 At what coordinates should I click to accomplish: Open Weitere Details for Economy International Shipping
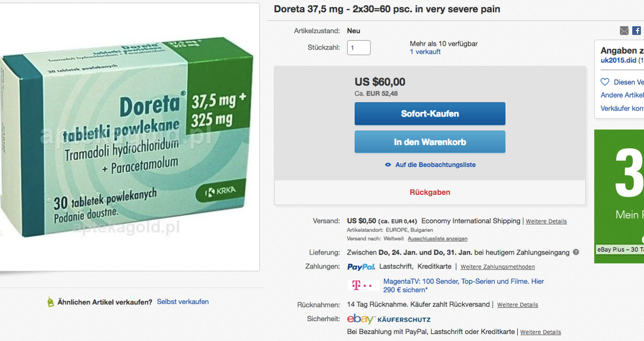546,221
